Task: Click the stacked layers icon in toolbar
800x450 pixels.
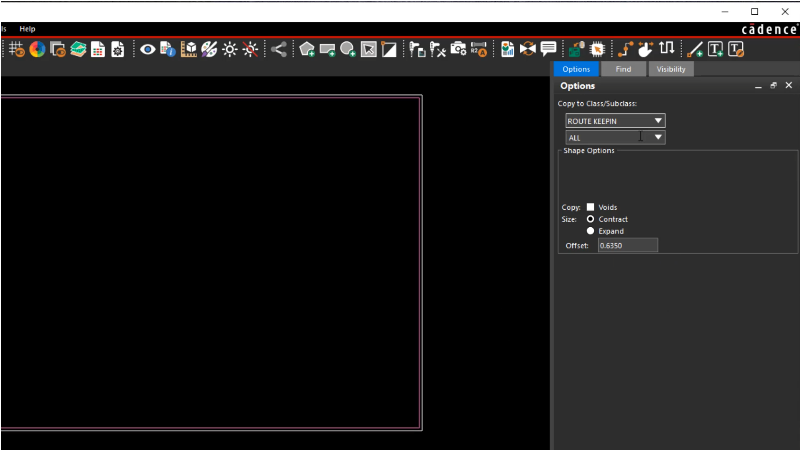Action: click(x=77, y=49)
